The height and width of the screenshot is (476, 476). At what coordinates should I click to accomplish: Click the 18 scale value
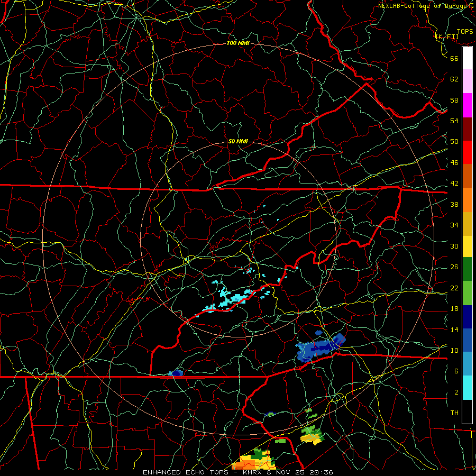[x=454, y=309]
